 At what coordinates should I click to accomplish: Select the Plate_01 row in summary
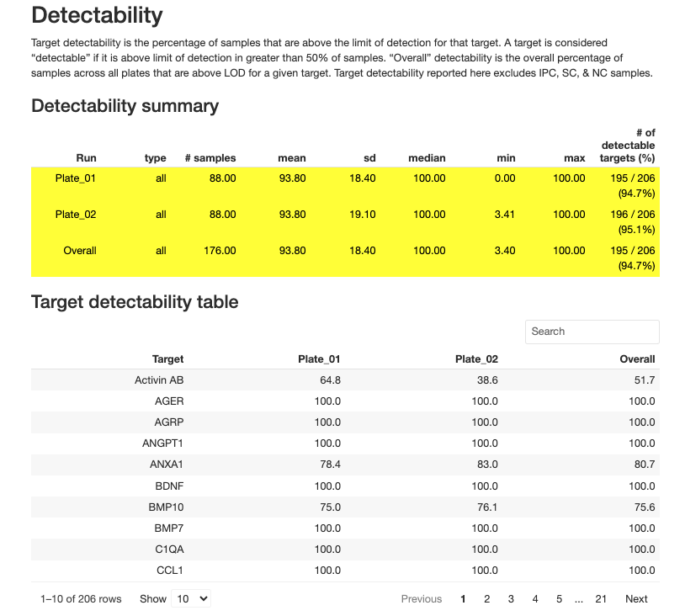coord(76,178)
